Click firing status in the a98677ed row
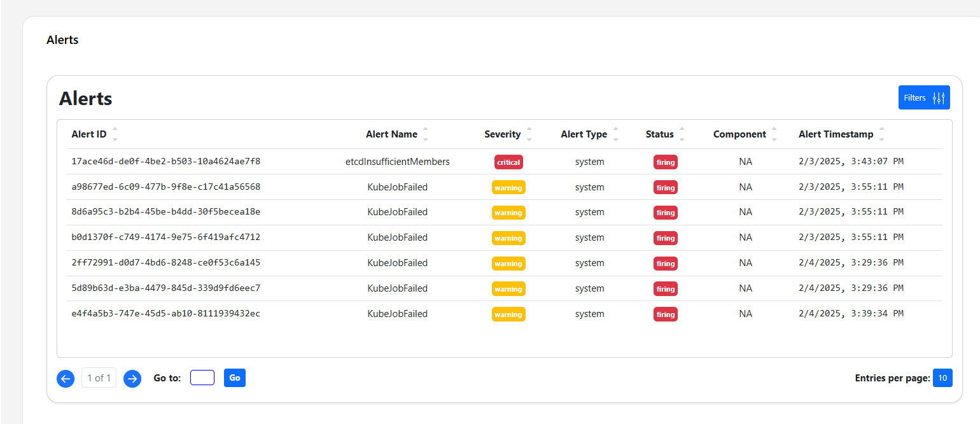 666,188
